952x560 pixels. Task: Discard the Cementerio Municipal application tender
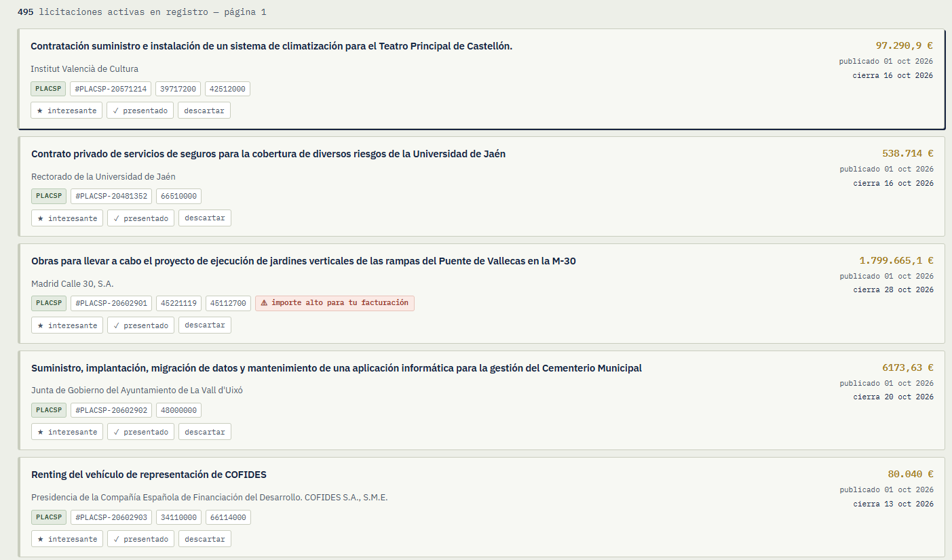click(x=205, y=432)
